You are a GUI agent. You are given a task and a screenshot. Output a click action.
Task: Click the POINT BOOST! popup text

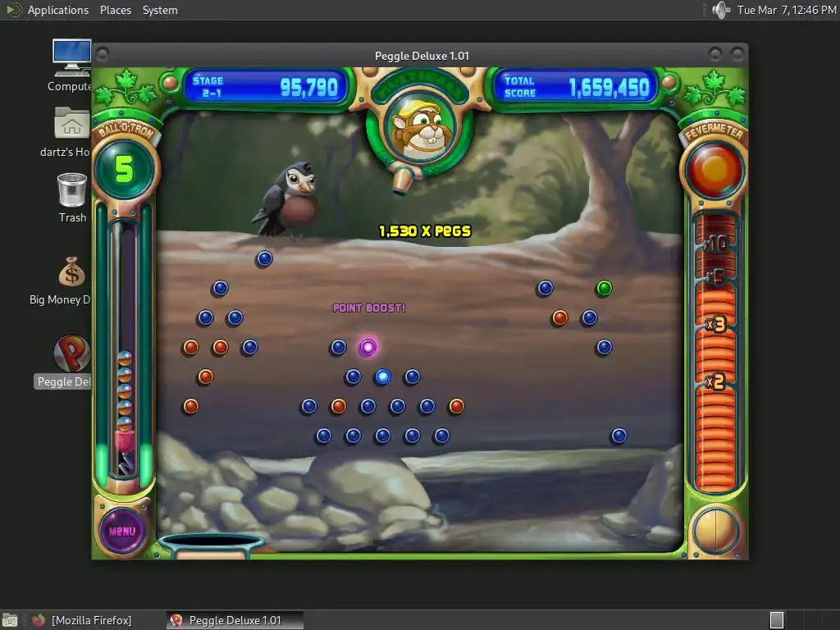pos(369,308)
